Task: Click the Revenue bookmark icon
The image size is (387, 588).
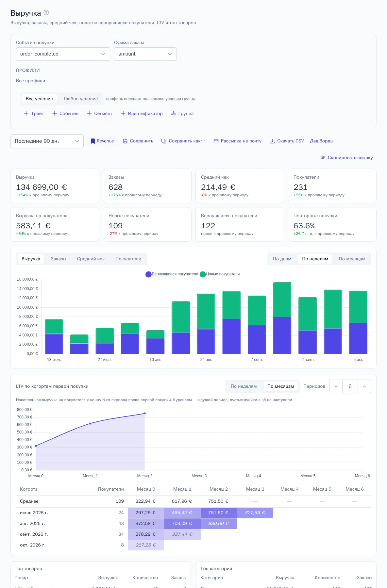Action: [93, 141]
